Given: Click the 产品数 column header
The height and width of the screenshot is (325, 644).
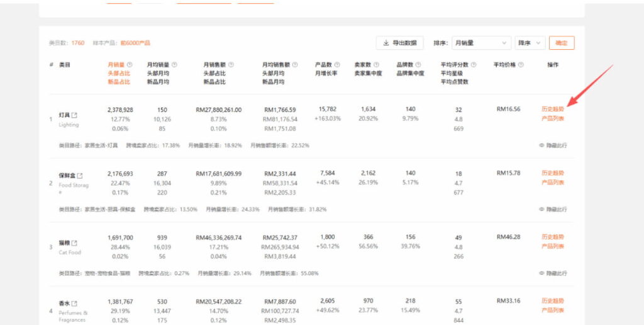Looking at the screenshot, I should tap(324, 65).
